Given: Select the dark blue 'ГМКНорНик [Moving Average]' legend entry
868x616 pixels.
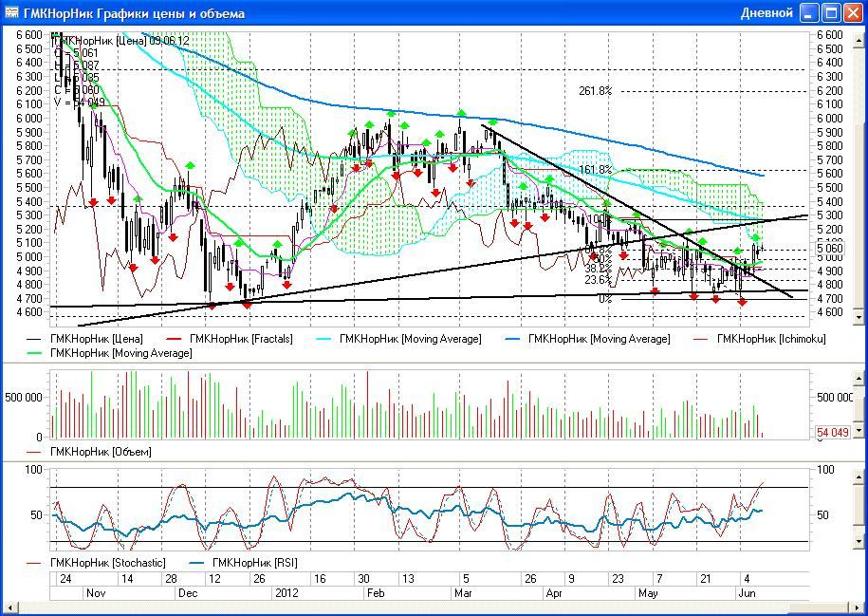Looking at the screenshot, I should coord(588,339).
